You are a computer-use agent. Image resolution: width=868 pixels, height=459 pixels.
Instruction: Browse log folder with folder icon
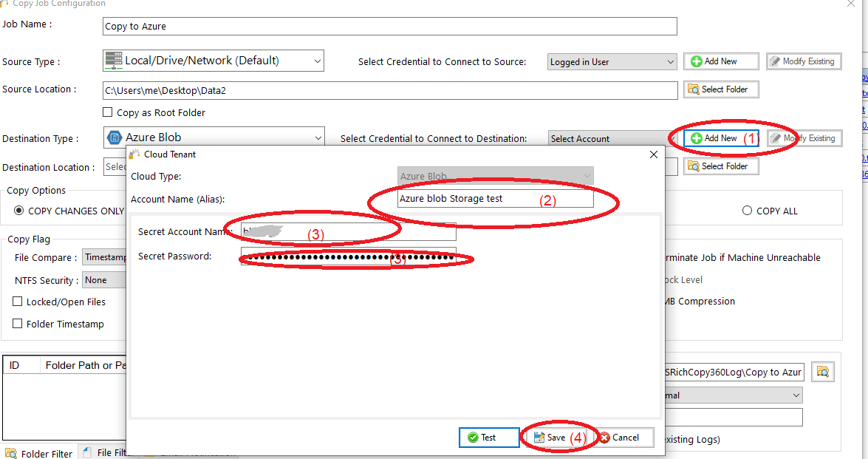[823, 372]
